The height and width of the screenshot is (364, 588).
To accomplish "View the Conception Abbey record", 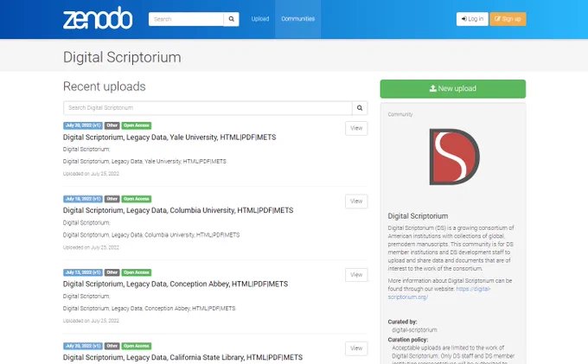I will coord(356,275).
